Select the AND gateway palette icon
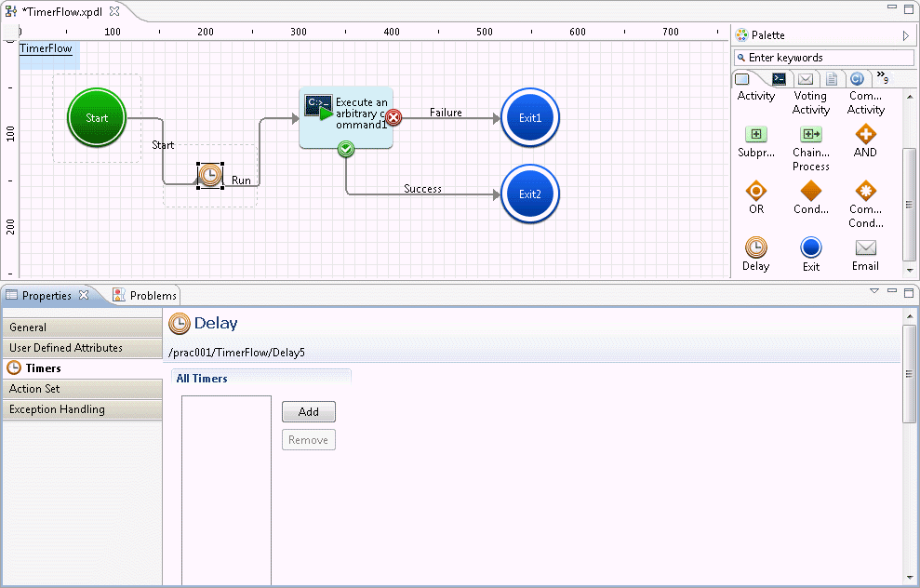 click(865, 134)
